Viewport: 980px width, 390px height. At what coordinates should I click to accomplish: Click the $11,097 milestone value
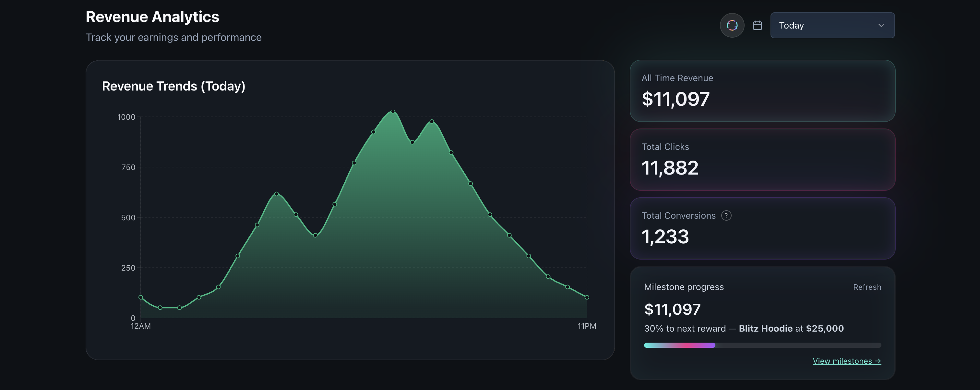(672, 309)
